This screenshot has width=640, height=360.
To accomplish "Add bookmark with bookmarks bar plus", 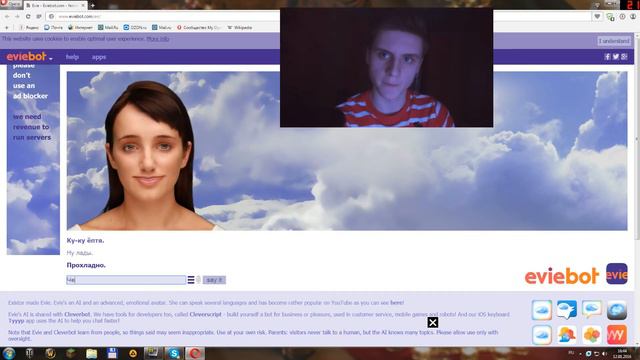I will point(7,27).
